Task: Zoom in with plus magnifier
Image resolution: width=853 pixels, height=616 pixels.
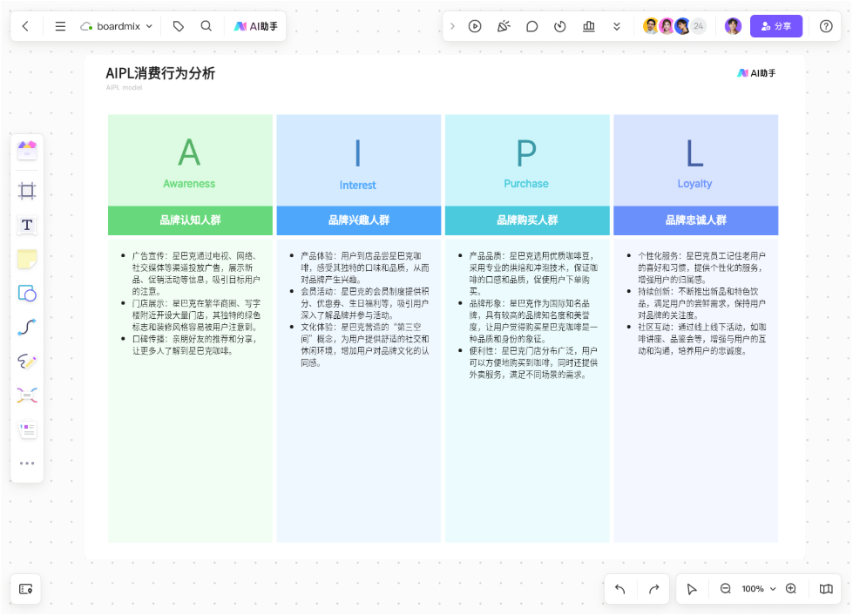Action: pyautogui.click(x=791, y=589)
